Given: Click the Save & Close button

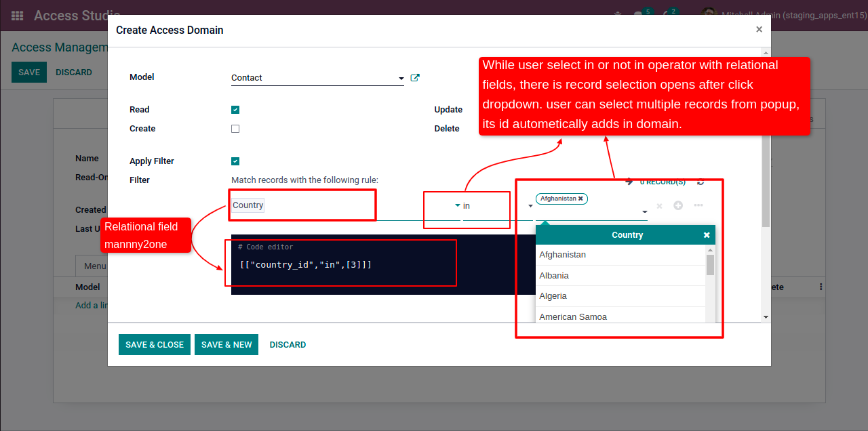Looking at the screenshot, I should click(155, 345).
